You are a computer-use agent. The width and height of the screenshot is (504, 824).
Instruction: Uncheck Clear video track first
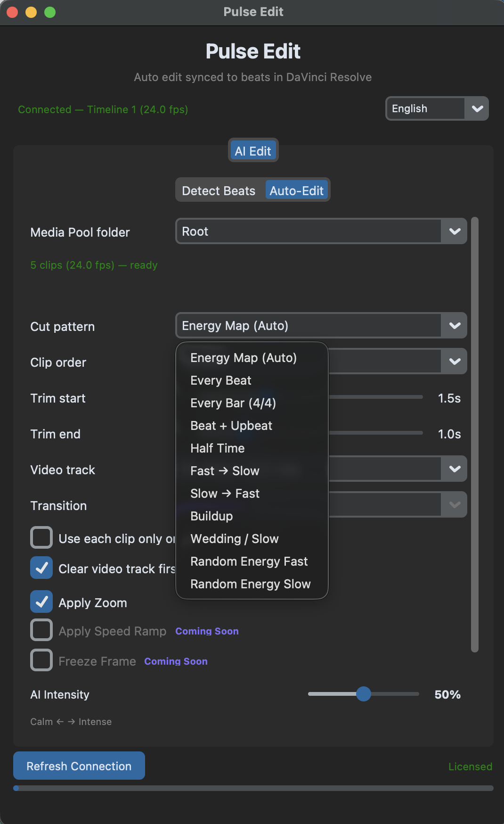tap(41, 568)
